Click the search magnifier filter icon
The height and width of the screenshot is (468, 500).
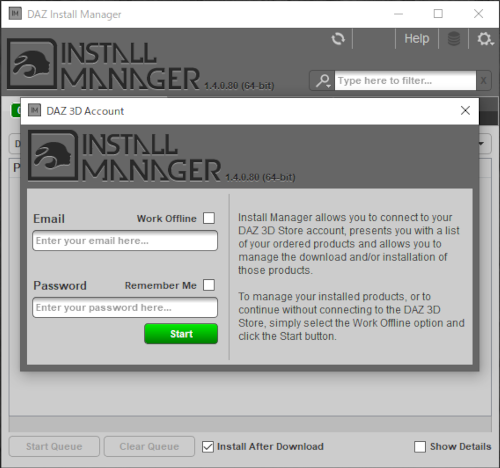click(x=323, y=81)
